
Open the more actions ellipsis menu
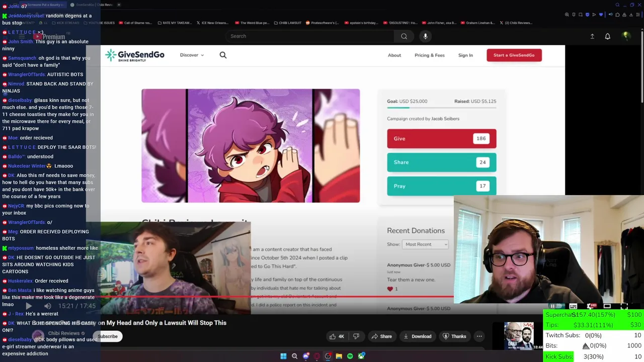point(479,336)
